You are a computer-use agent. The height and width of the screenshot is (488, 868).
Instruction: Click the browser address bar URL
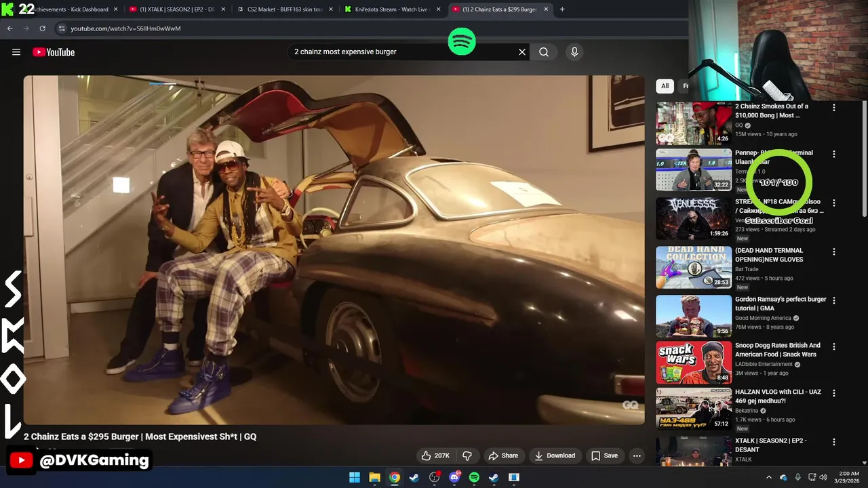(x=126, y=28)
